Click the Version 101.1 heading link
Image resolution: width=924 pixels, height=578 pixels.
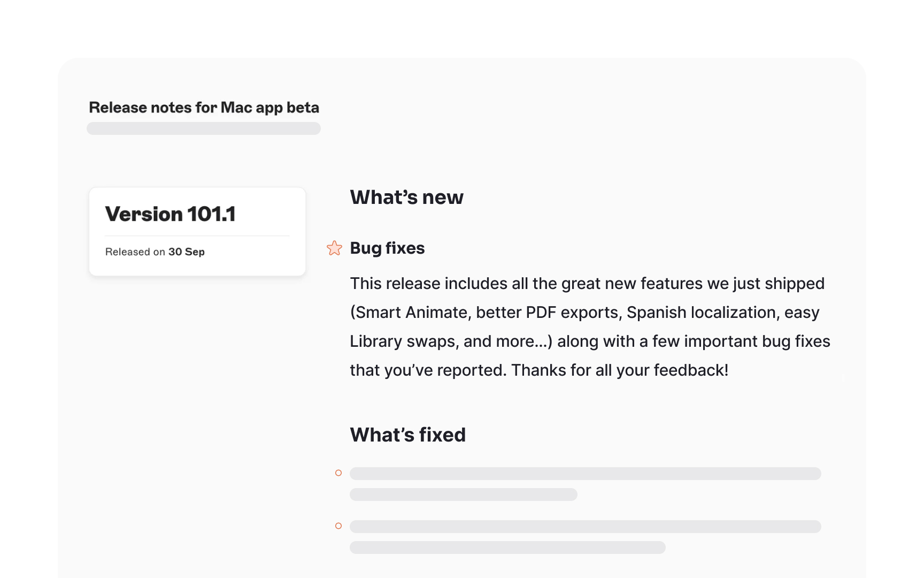[x=172, y=214]
